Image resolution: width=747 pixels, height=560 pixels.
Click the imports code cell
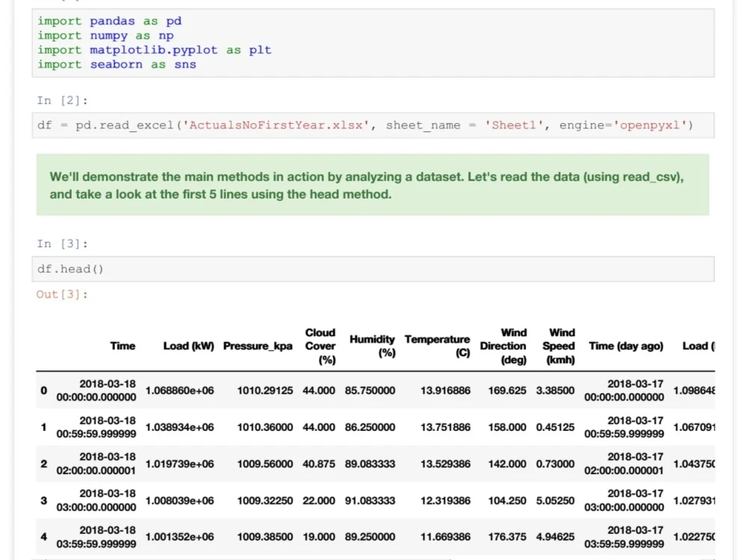point(373,43)
